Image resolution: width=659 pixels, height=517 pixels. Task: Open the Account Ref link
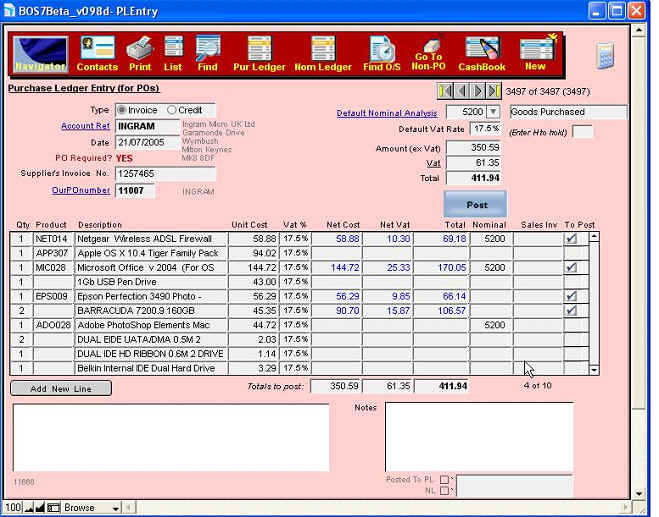tap(85, 126)
